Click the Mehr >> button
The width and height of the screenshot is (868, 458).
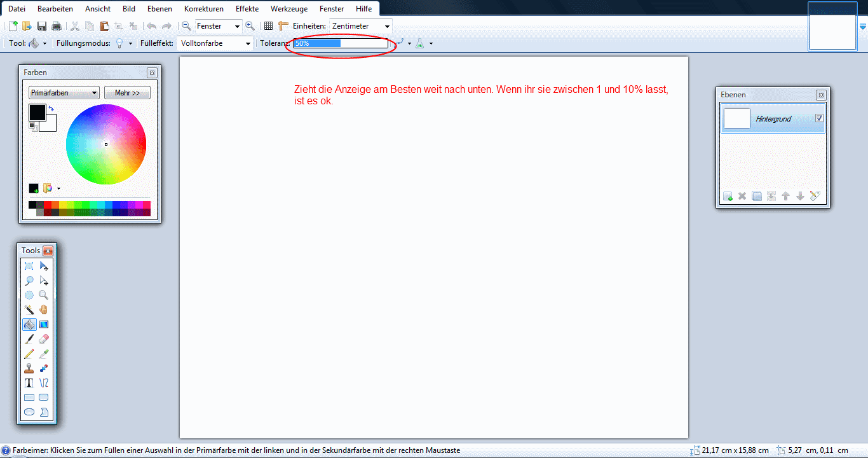click(127, 93)
